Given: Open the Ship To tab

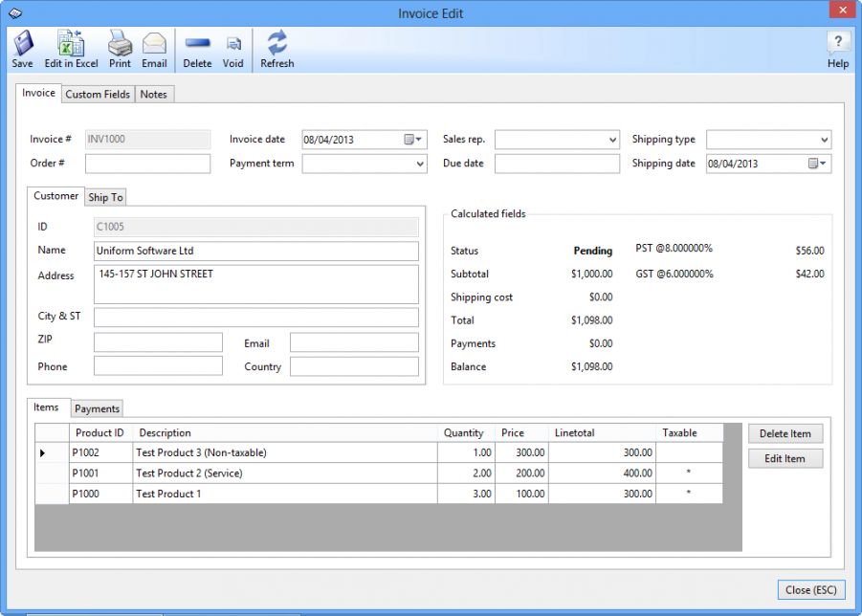Looking at the screenshot, I should click(105, 197).
